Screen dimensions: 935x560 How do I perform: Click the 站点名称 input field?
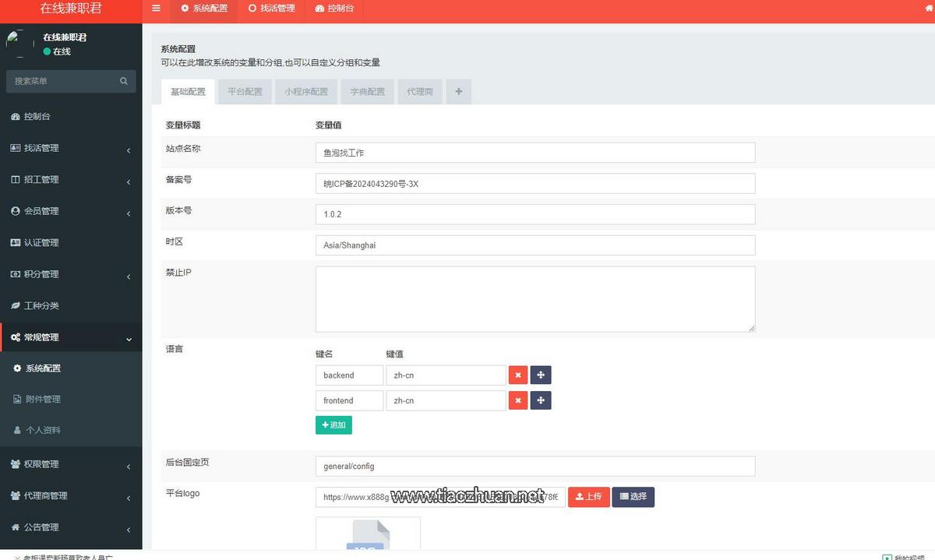[535, 153]
